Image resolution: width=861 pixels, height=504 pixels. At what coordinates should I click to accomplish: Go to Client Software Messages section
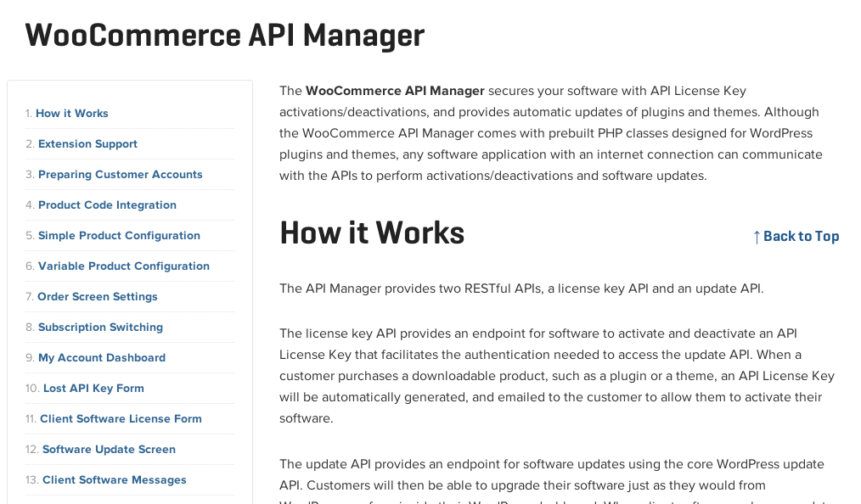click(x=115, y=480)
